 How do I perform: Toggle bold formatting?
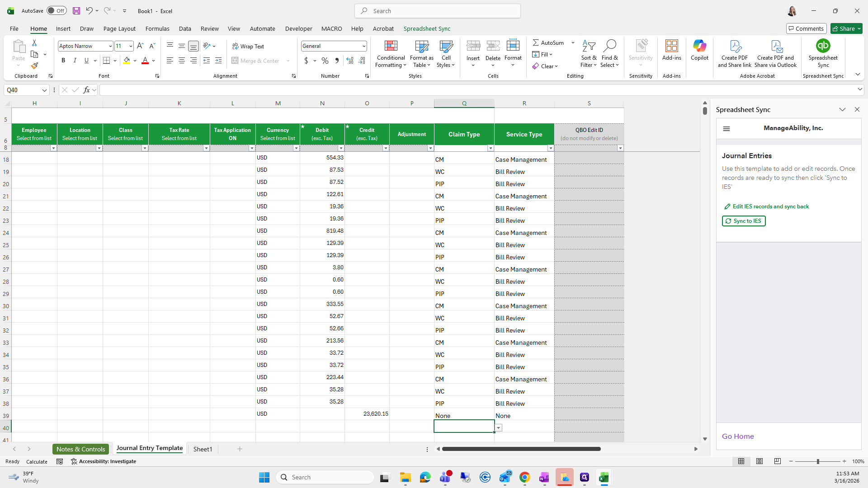[x=63, y=61]
